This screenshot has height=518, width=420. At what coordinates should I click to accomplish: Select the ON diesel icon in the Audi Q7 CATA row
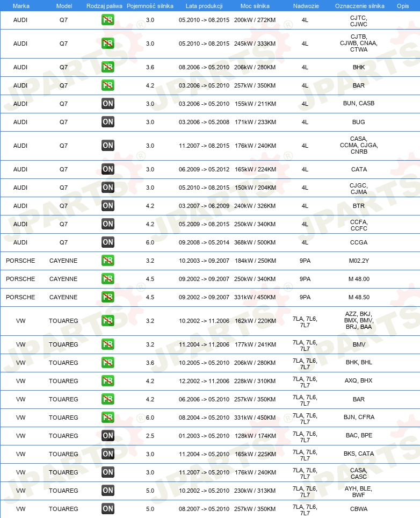[x=107, y=169]
